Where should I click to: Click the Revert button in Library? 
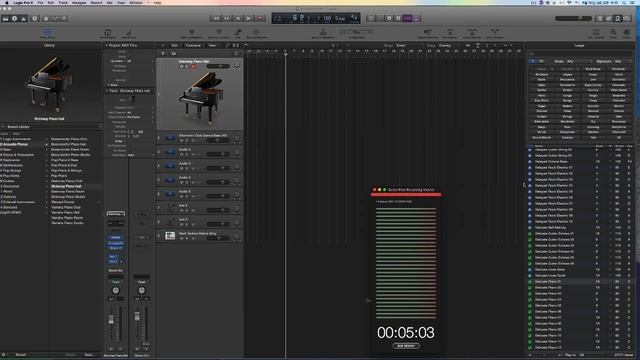pos(20,355)
